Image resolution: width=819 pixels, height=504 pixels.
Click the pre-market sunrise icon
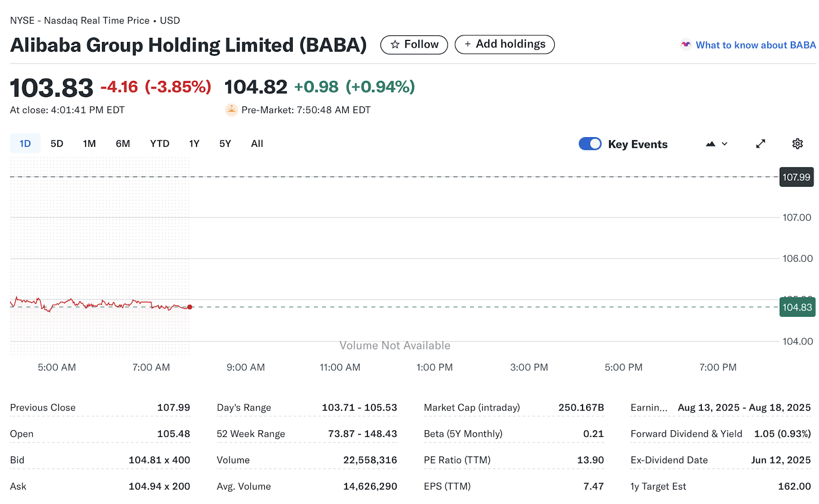coord(231,109)
